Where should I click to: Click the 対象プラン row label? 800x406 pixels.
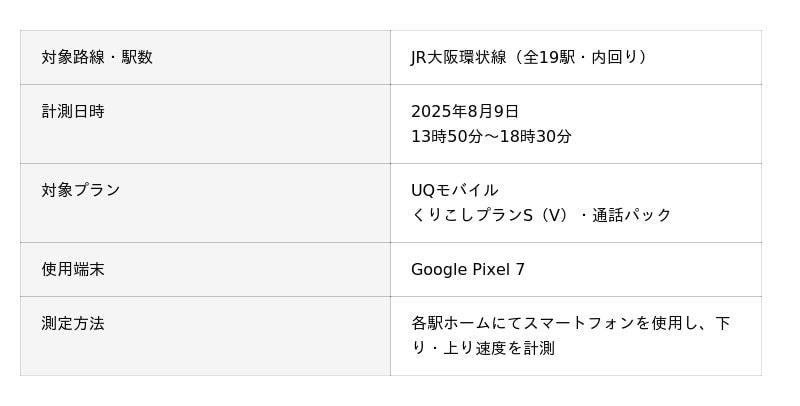[81, 190]
